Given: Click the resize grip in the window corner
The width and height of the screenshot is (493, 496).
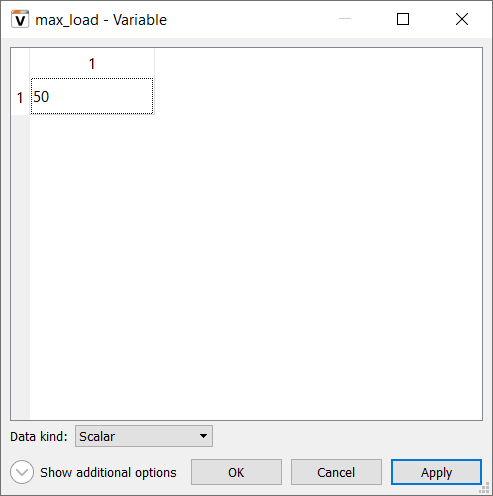Looking at the screenshot, I should (x=485, y=488).
